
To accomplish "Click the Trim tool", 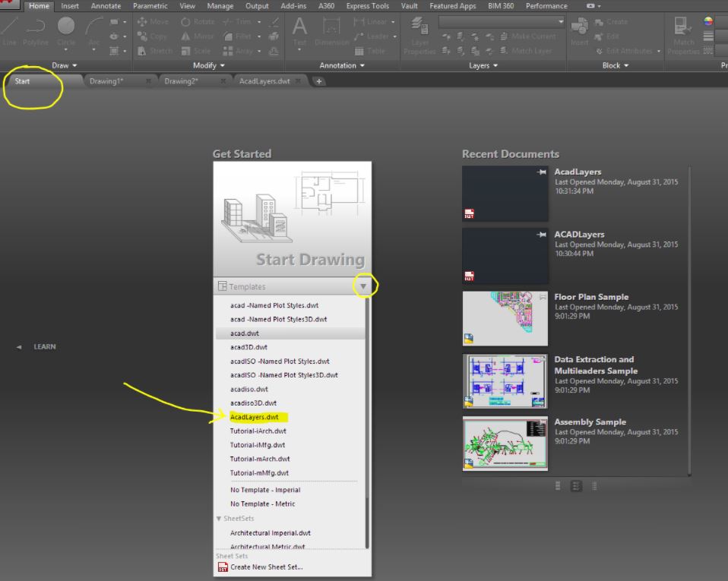I will click(237, 22).
